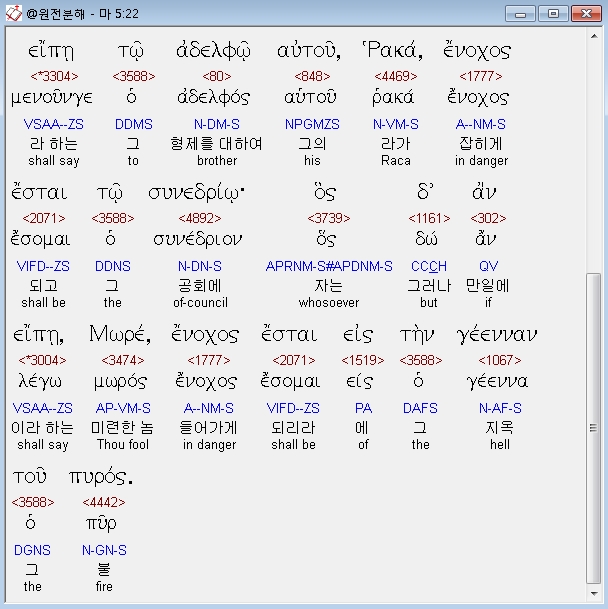The height and width of the screenshot is (609, 608).
Task: Click the Korean gloss 형제를 대하여
Action: click(216, 144)
